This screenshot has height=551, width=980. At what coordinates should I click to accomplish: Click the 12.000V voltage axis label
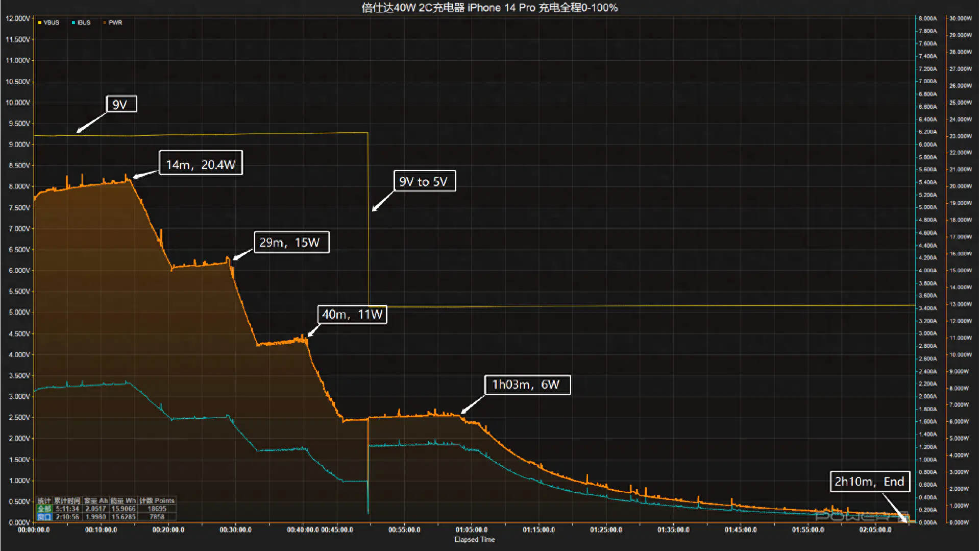tap(18, 18)
